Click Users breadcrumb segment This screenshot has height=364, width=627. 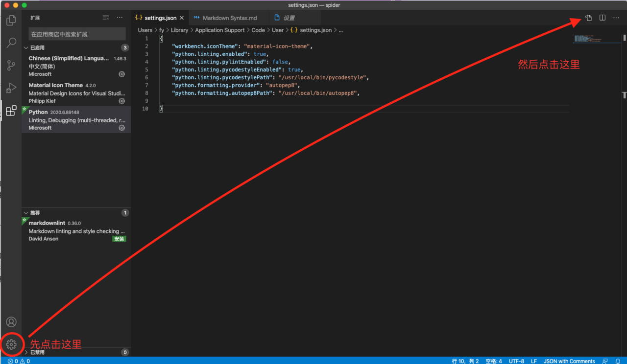[x=145, y=30]
